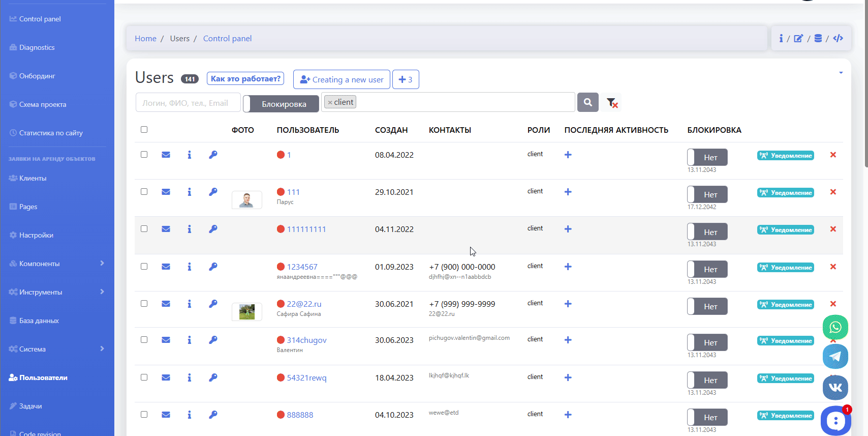This screenshot has width=868, height=436.
Task: Open key icon for user 1234567
Action: (213, 267)
